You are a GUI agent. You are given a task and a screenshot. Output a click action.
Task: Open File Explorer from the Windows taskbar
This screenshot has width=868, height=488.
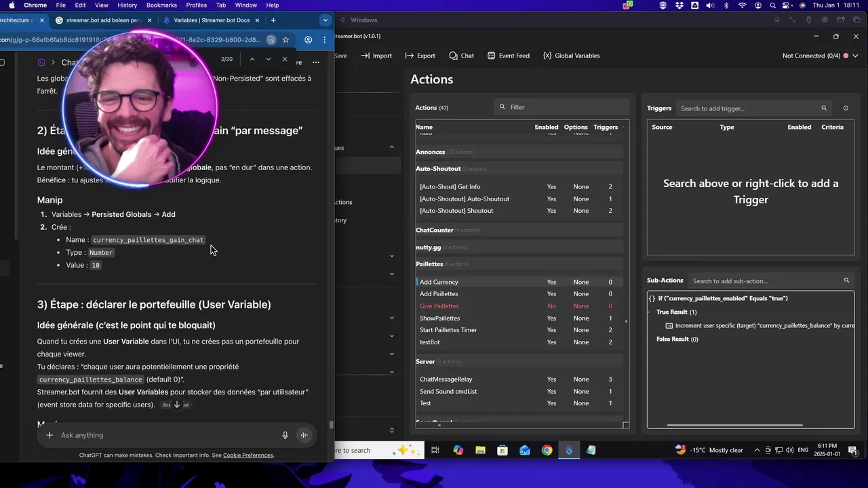(x=480, y=450)
